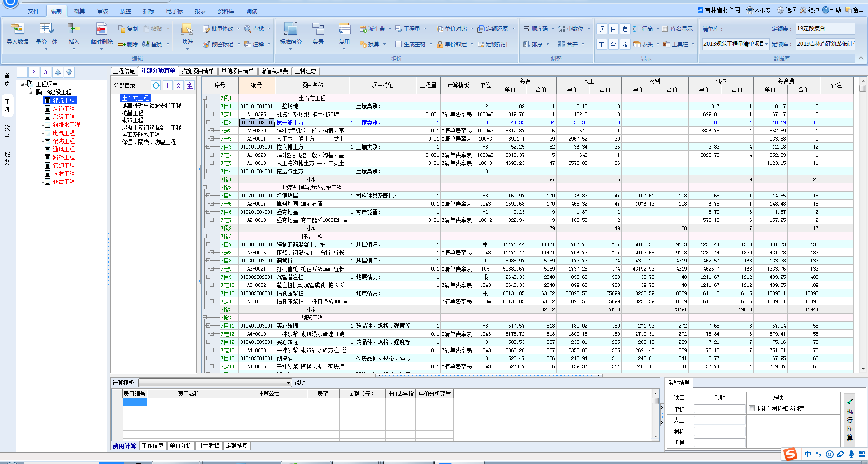Click the 吉林省材价网 link
This screenshot has height=464, width=868.
(x=719, y=10)
